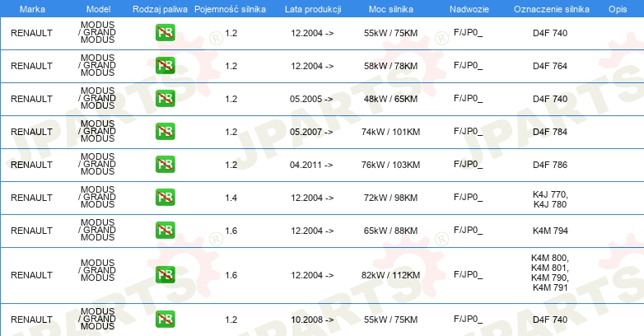Click the unleaded fuel icon in the 58kW / 78KM row
This screenshot has width=644, height=336.
165,66
